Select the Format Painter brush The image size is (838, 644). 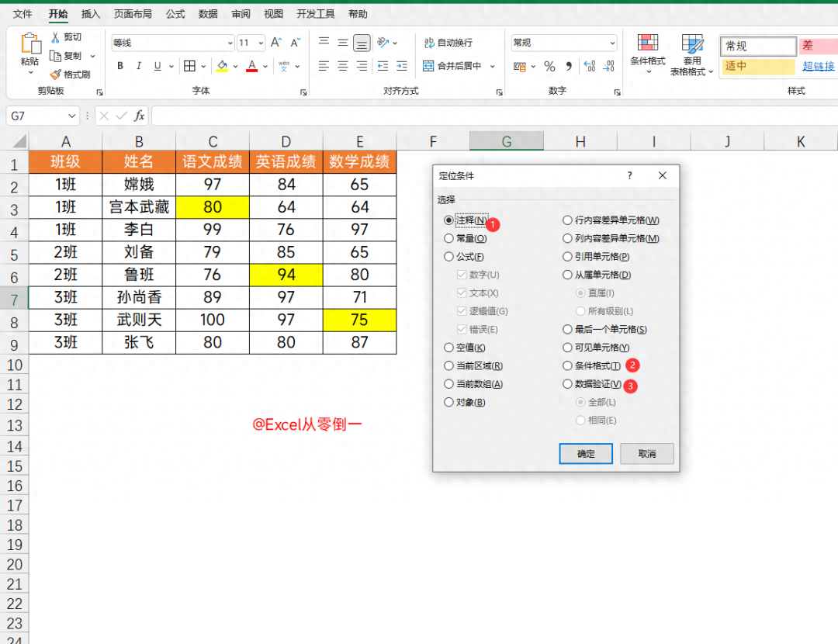(55, 74)
